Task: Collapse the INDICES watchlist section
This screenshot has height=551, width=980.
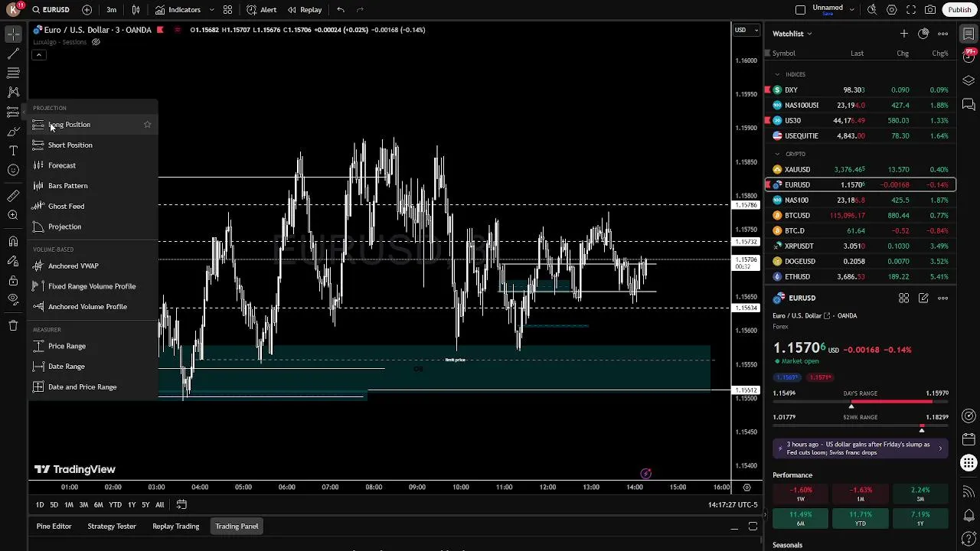Action: click(777, 74)
